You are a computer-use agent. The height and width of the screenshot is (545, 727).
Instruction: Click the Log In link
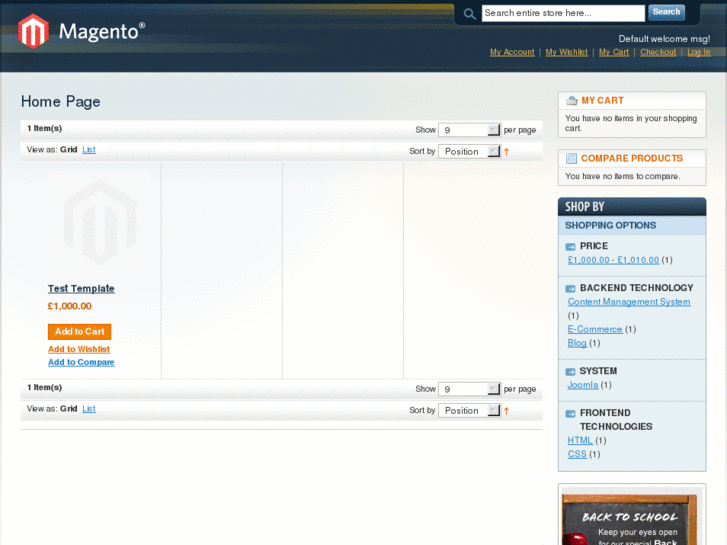click(x=698, y=52)
